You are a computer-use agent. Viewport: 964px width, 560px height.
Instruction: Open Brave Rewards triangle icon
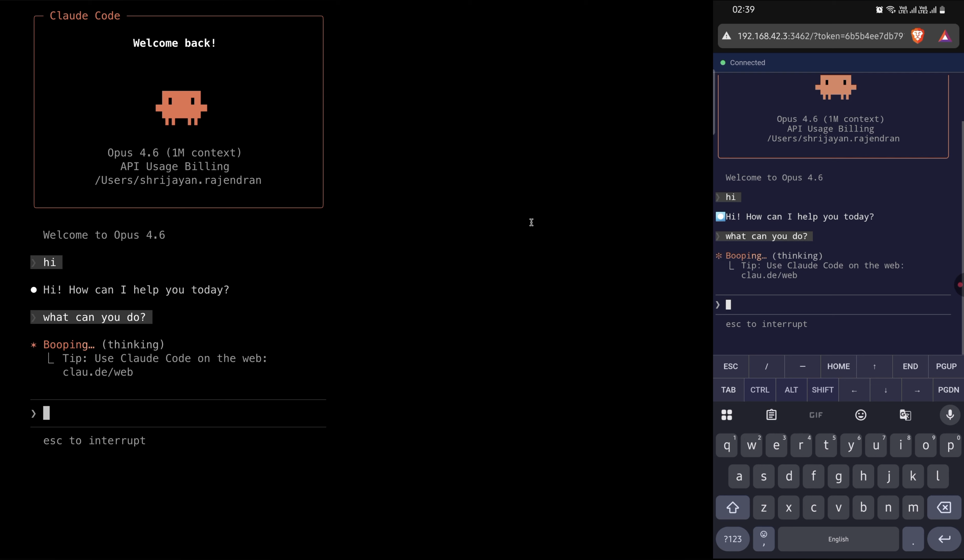tap(945, 36)
